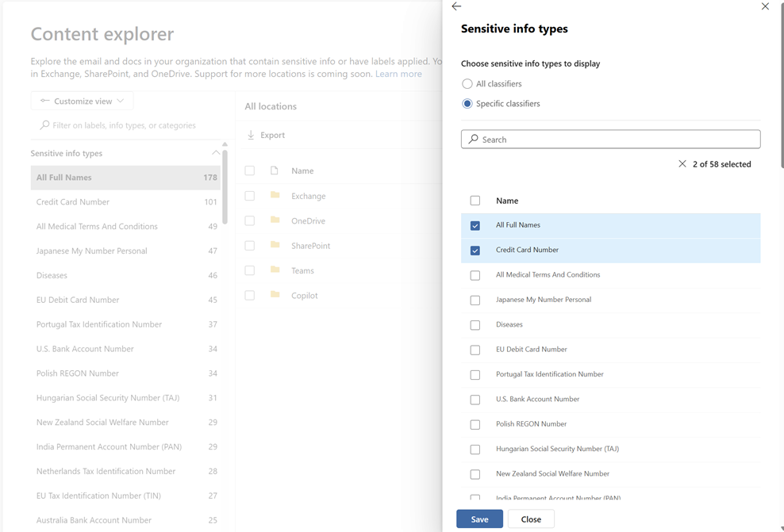Click the Copilot folder icon

(275, 295)
